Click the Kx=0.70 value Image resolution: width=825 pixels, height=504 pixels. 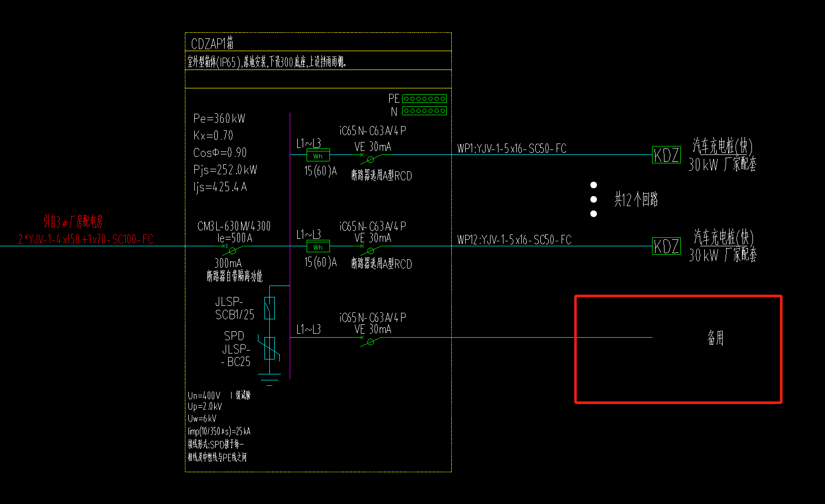point(213,136)
